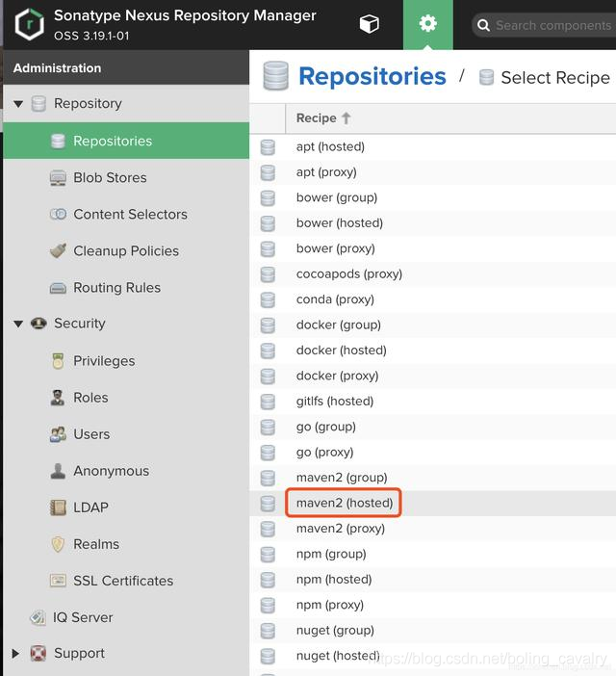This screenshot has height=676, width=616.
Task: Click the Anonymous silhouette icon
Action: click(x=58, y=471)
